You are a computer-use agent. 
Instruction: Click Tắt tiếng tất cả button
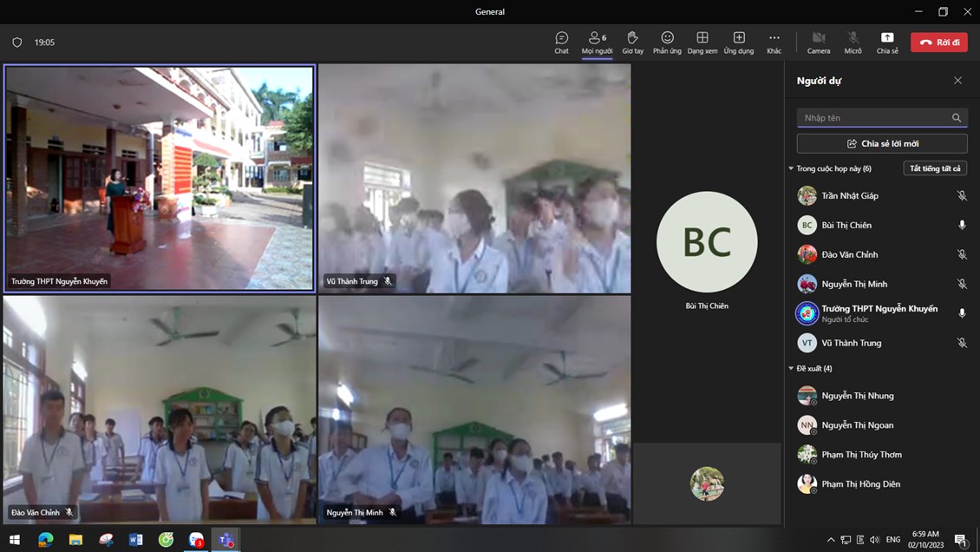(935, 168)
